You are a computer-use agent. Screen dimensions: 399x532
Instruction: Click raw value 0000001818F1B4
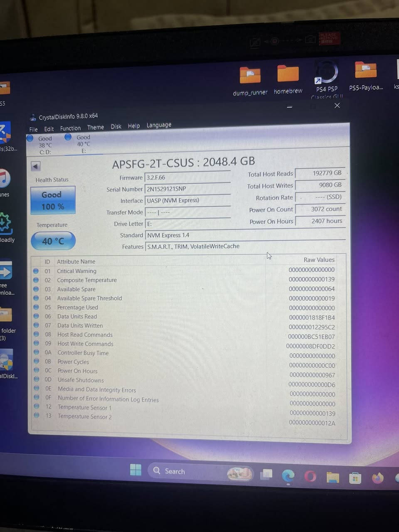(x=312, y=318)
